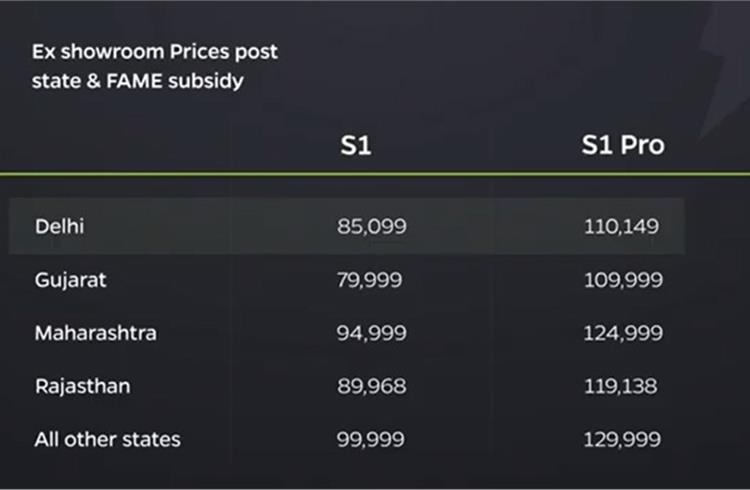750x490 pixels.
Task: Select Maharashtra S1 price 94,999
Action: pyautogui.click(x=372, y=333)
